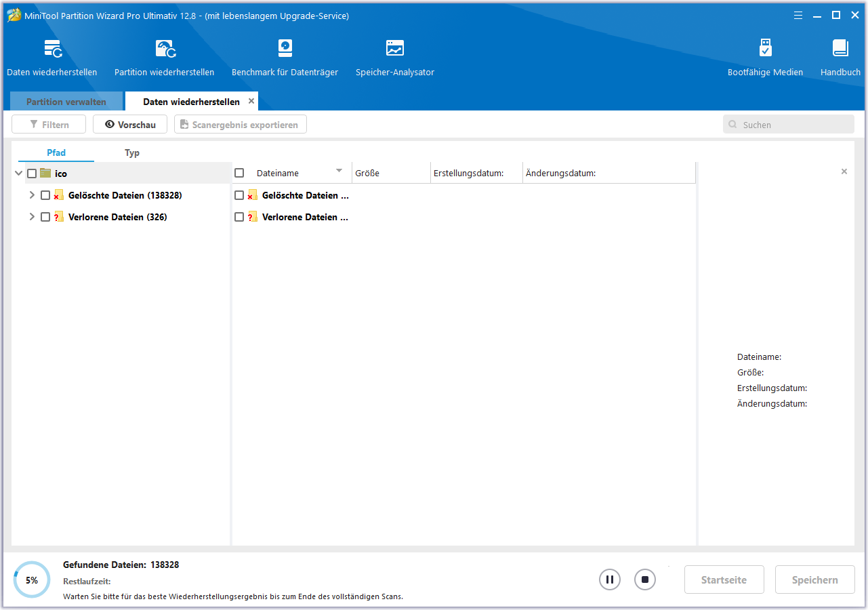This screenshot has width=868, height=610.
Task: Click the Startseite button
Action: [724, 579]
